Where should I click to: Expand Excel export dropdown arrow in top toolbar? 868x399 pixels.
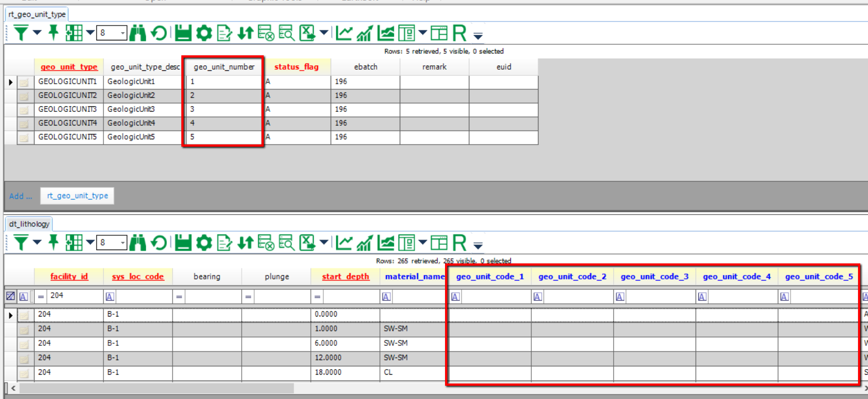[323, 33]
